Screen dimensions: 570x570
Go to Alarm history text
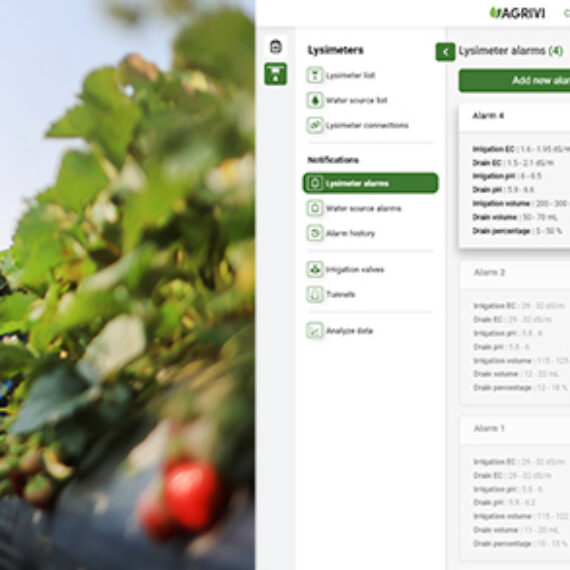coord(350,233)
